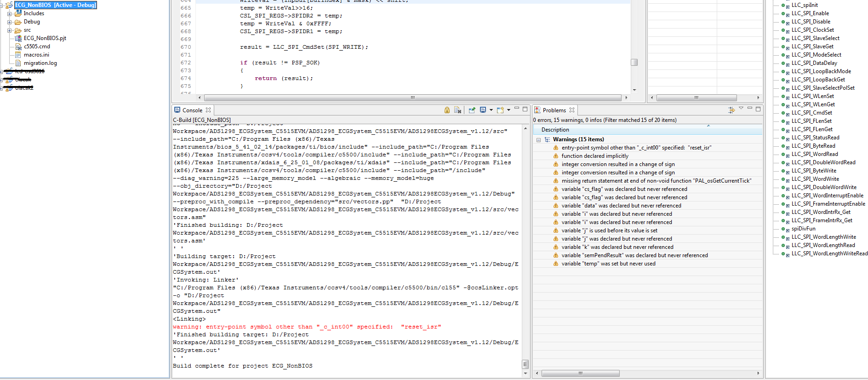The height and width of the screenshot is (380, 868).
Task: Select LLC_SPI_LoopBackMode in the outline
Action: [x=821, y=71]
